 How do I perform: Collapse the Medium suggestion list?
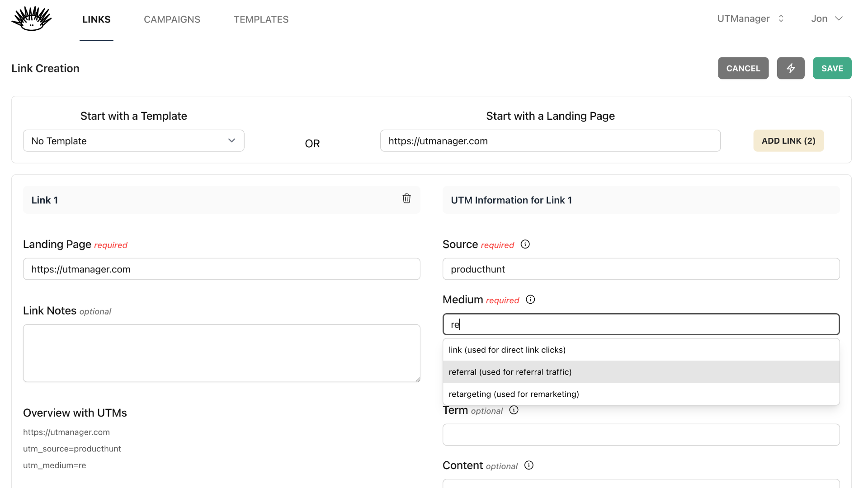(641, 324)
